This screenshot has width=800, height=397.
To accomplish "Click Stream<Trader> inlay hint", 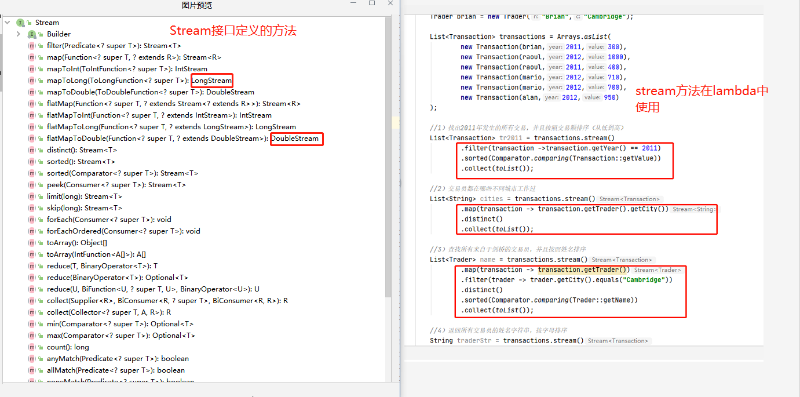I will click(658, 270).
